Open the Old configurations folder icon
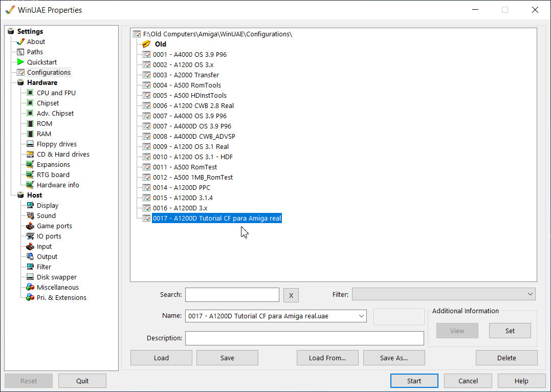 click(146, 44)
